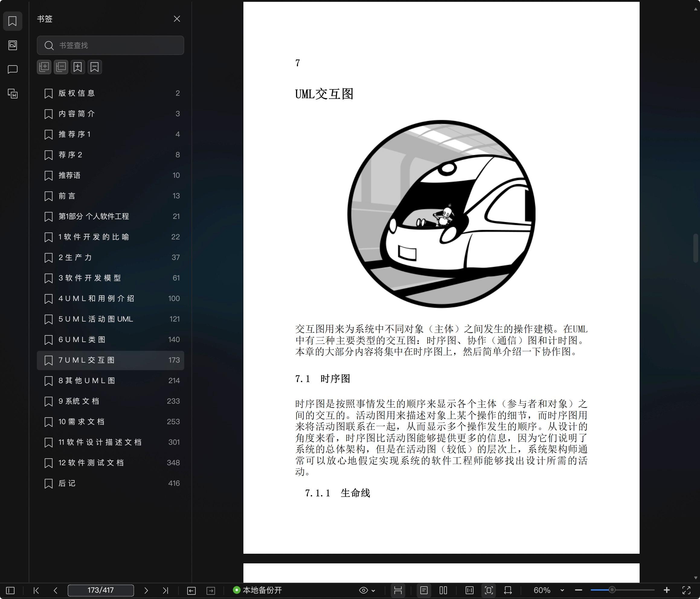Expand all bookmarks icon
700x599 pixels.
tap(44, 67)
